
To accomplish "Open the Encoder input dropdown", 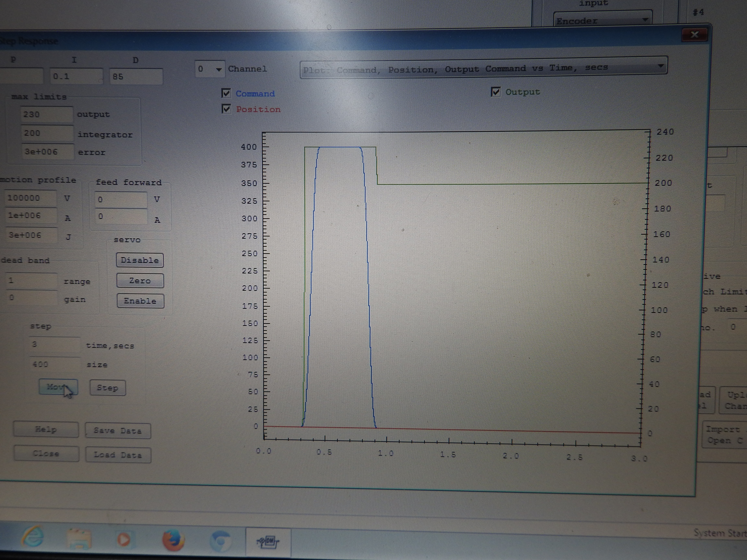I will click(x=644, y=20).
